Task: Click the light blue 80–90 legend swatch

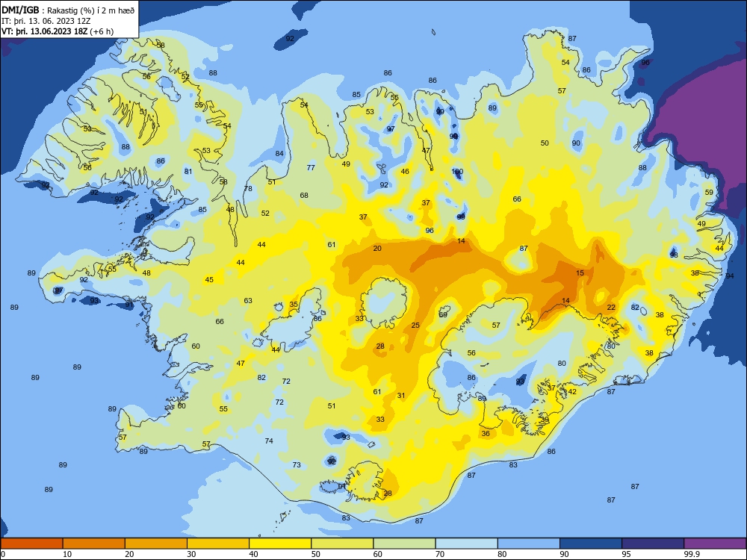Action: click(x=529, y=544)
